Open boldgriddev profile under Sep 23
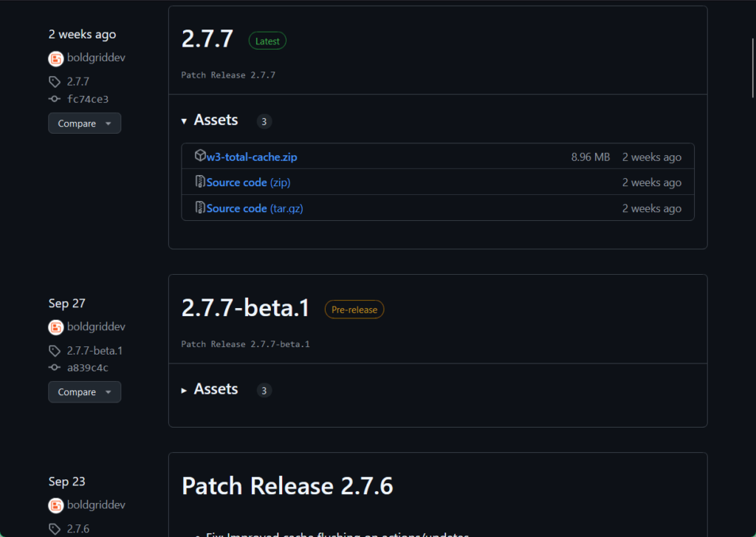This screenshot has height=537, width=756. pos(96,504)
